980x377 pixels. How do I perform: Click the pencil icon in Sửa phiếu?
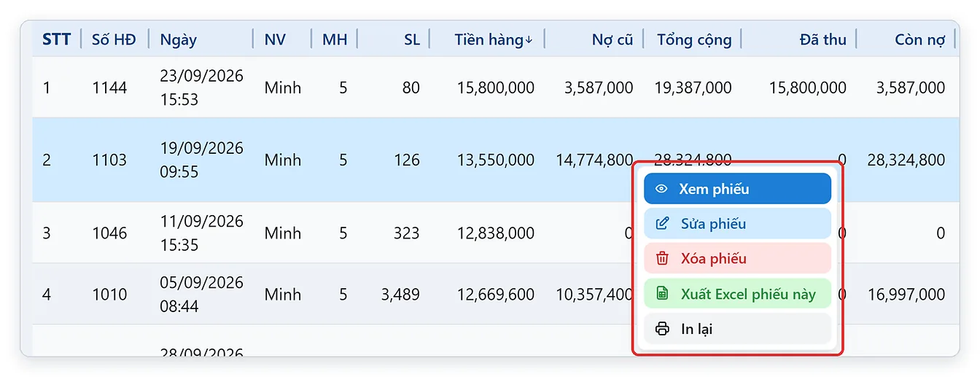click(662, 224)
